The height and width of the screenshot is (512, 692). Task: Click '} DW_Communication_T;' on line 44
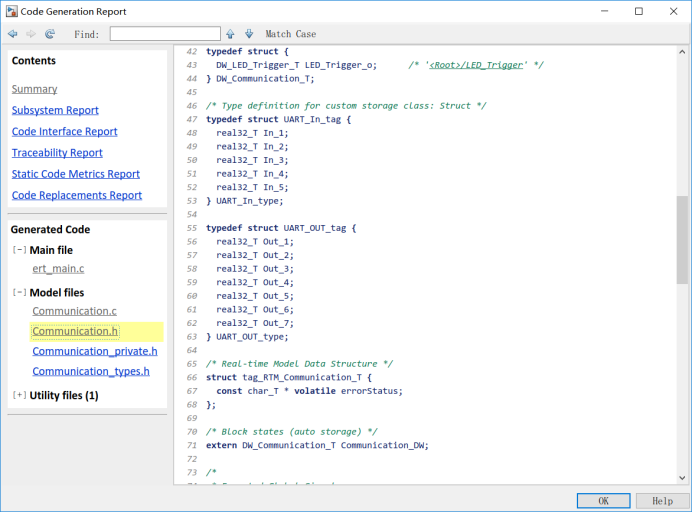tap(260, 79)
